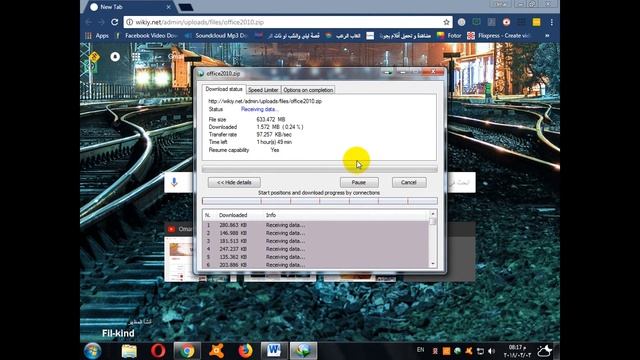Open the Options on completion tab
Screen dimensions: 640x360
point(308,90)
